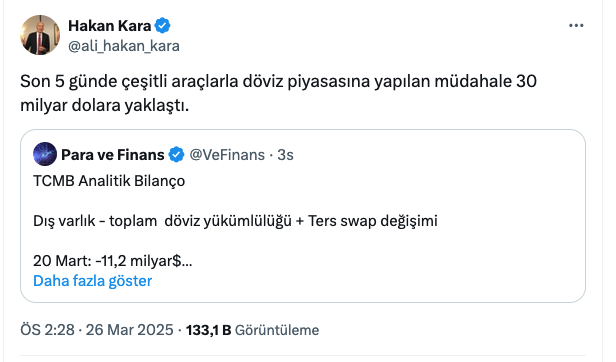Image resolution: width=616 pixels, height=362 pixels.
Task: Click the quoted tweet's 3s timestamp
Action: [x=285, y=155]
